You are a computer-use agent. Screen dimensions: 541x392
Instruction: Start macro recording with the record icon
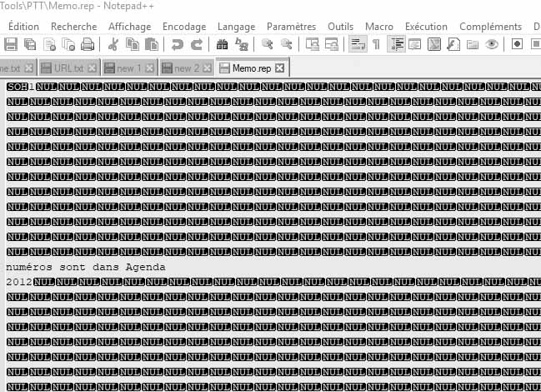pos(517,44)
